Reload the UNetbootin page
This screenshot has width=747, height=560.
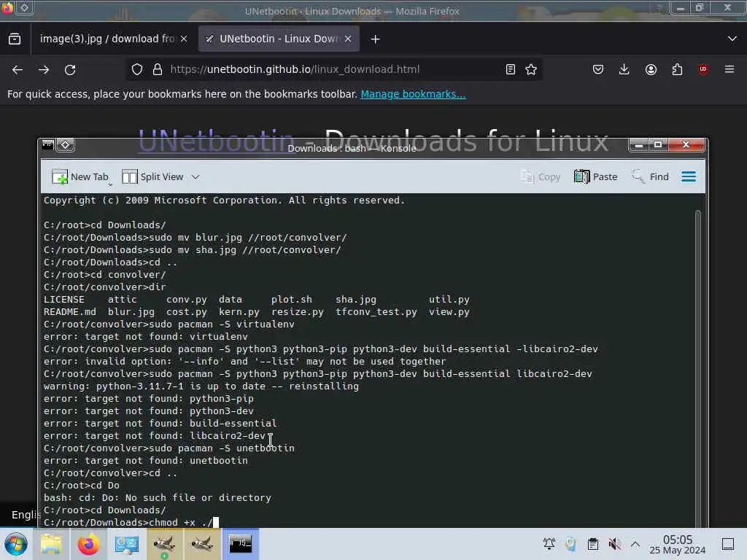[70, 69]
